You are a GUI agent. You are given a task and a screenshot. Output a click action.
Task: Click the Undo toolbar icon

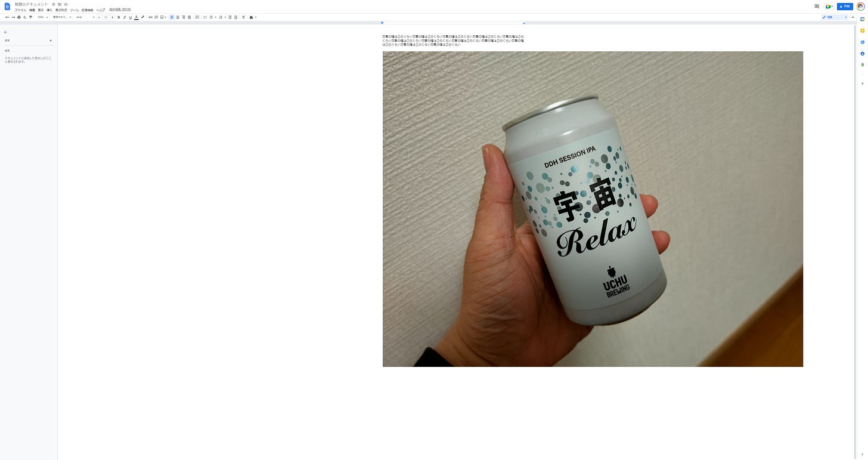click(x=7, y=17)
